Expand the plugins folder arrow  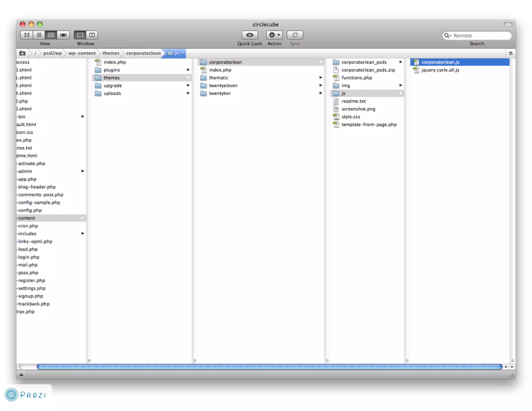point(188,70)
